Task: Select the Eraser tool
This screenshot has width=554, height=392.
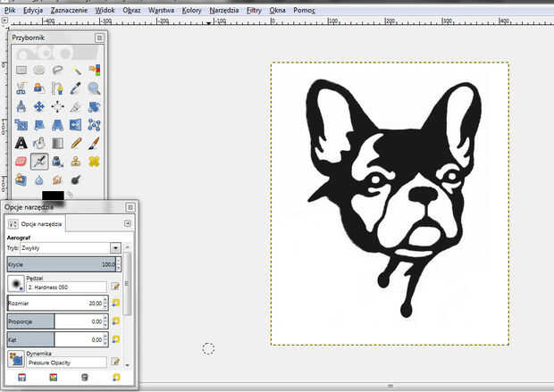Action: 22,162
